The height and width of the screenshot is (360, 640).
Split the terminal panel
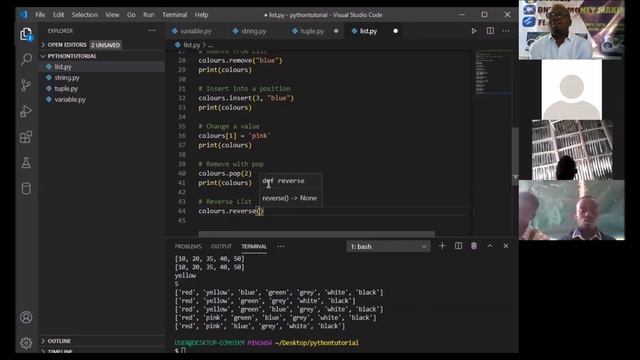458,246
